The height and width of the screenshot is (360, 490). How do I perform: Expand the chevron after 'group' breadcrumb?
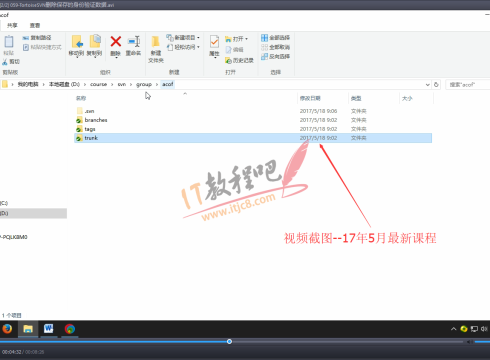[157, 84]
